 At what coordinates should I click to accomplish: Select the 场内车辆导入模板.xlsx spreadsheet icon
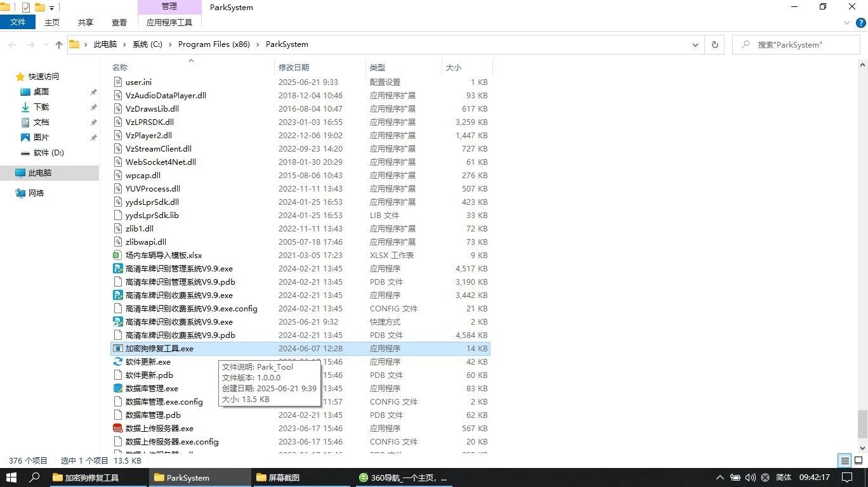coord(117,255)
